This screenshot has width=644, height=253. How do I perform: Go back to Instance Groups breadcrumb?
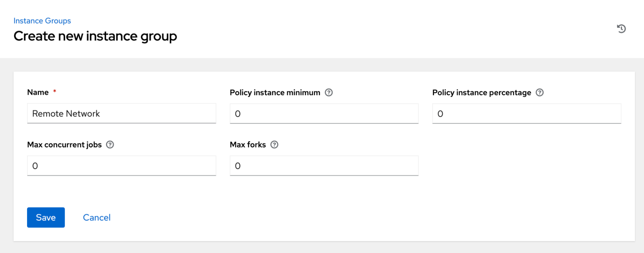pos(42,21)
